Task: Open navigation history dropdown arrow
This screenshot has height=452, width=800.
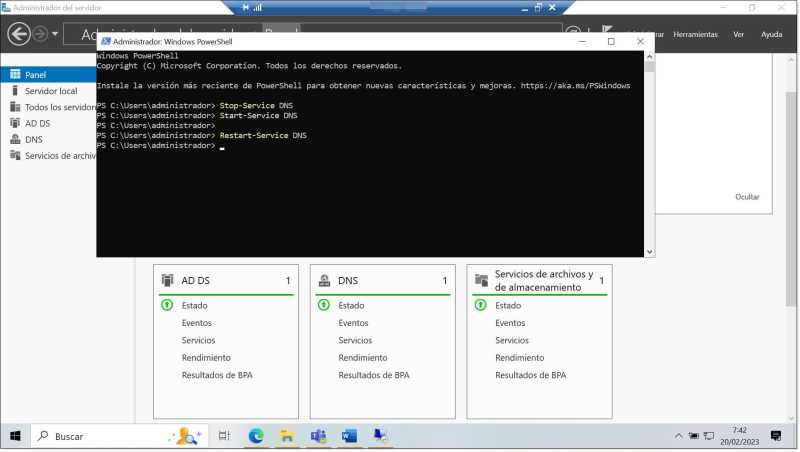Action: click(55, 34)
